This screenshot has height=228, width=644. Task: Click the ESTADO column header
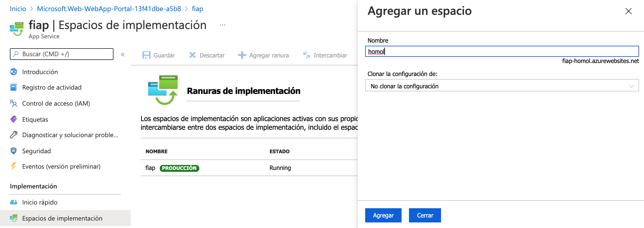tap(279, 151)
